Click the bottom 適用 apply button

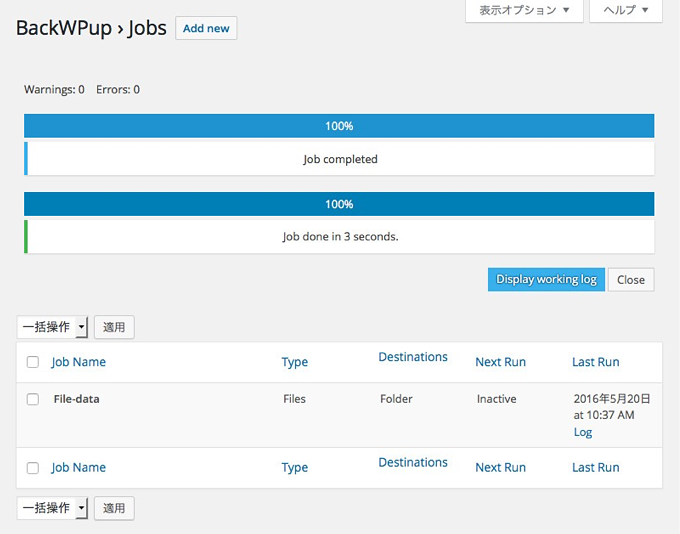pos(114,508)
